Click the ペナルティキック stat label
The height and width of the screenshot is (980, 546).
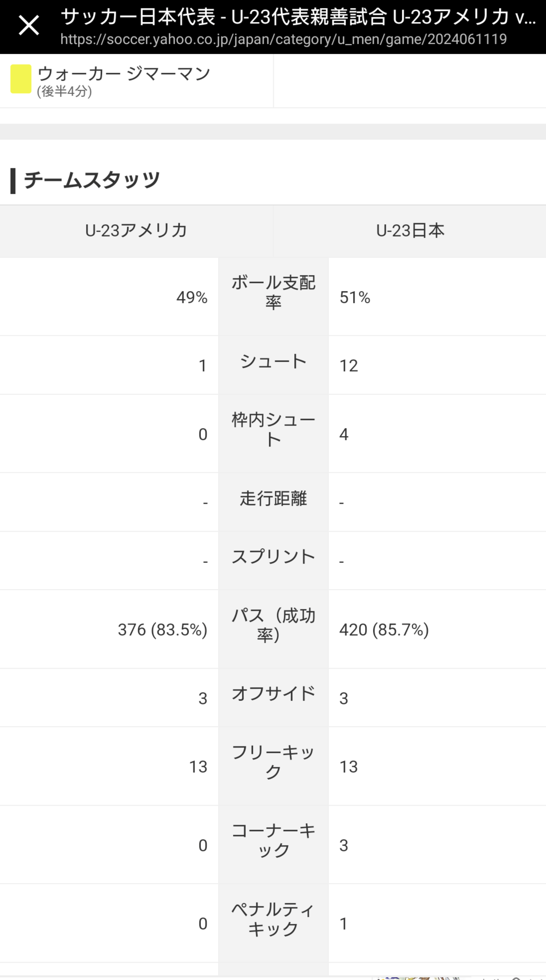click(273, 920)
